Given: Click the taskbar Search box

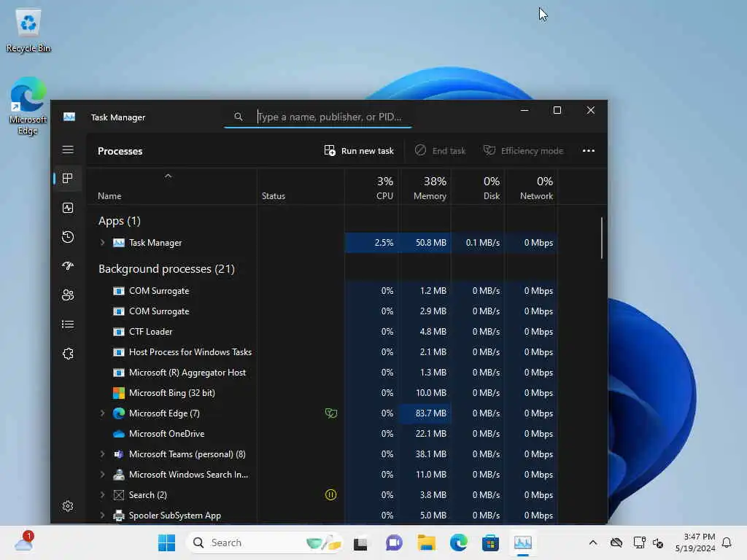Looking at the screenshot, I should [265, 542].
